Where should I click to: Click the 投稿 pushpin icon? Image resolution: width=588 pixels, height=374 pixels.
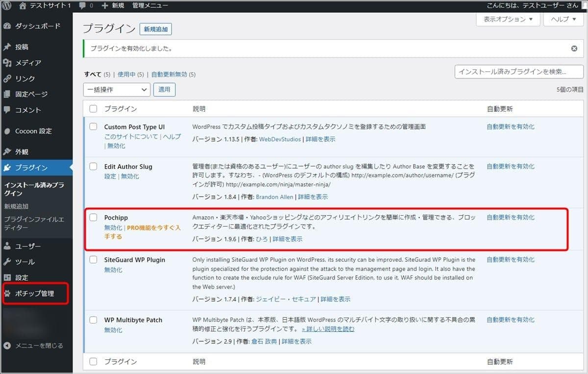click(7, 47)
